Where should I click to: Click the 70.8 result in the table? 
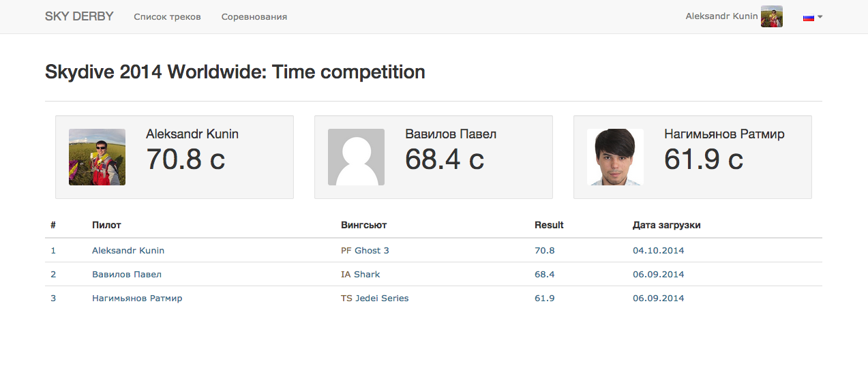545,250
